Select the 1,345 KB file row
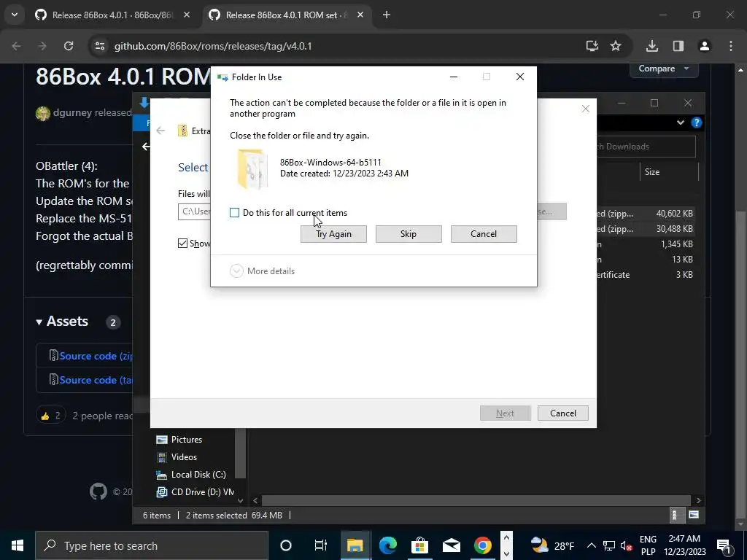The height and width of the screenshot is (560, 747). 645,244
